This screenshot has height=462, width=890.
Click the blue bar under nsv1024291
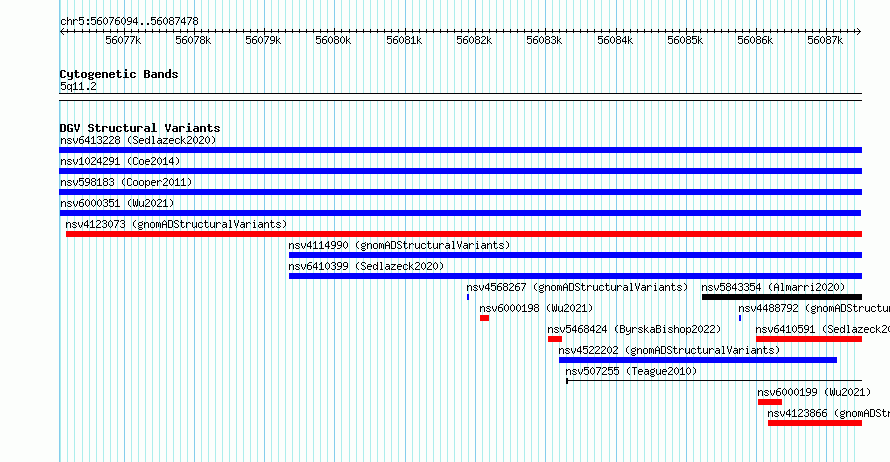[460, 171]
